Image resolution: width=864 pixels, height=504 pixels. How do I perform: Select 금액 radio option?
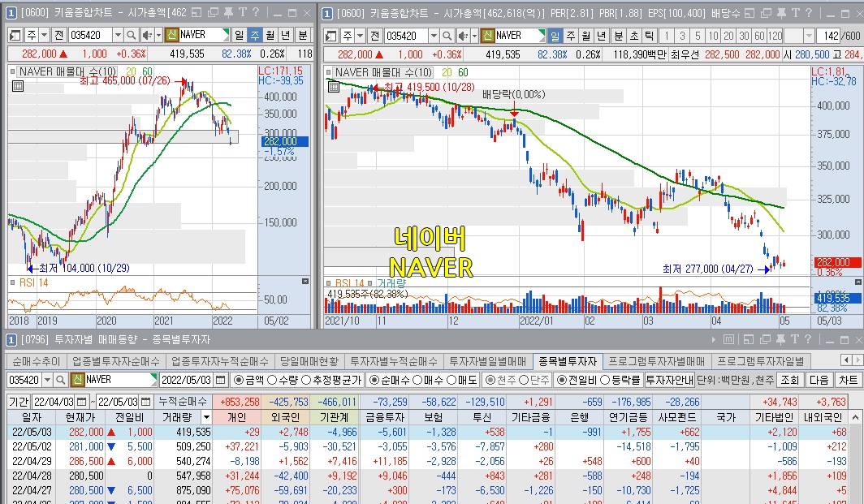238,380
